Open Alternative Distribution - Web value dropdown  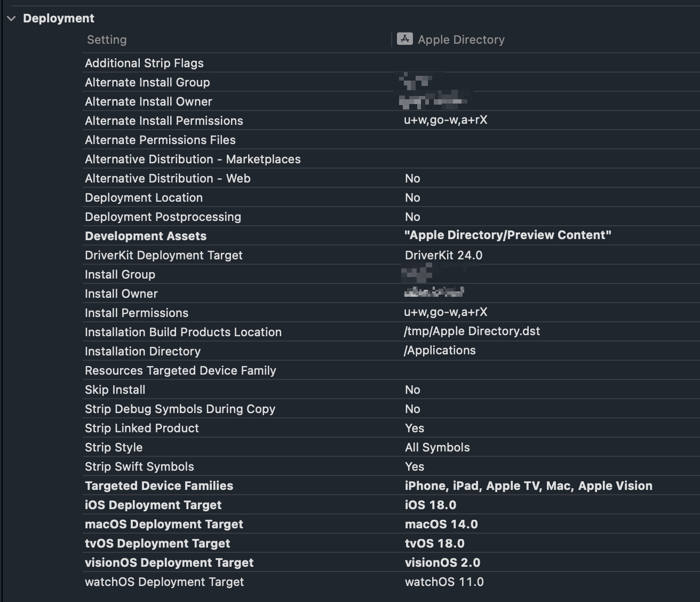pos(412,178)
